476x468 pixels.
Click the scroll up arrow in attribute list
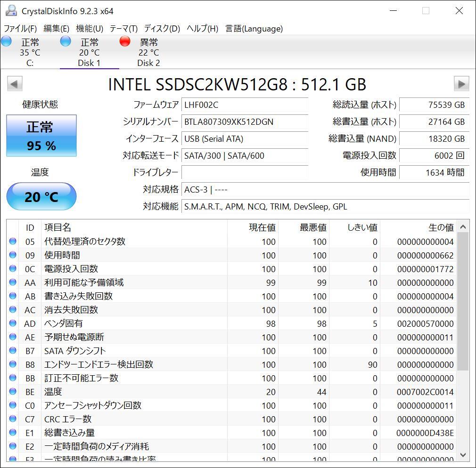pyautogui.click(x=463, y=227)
